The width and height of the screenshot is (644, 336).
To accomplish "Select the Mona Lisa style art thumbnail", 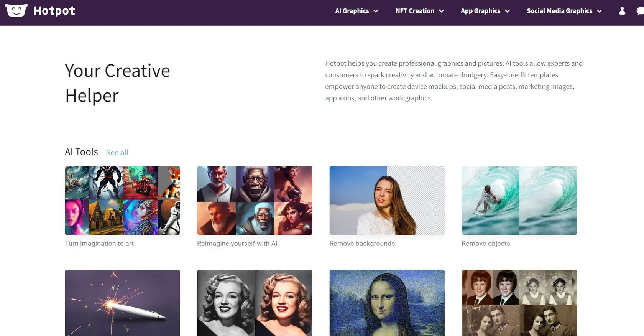I will point(387,303).
